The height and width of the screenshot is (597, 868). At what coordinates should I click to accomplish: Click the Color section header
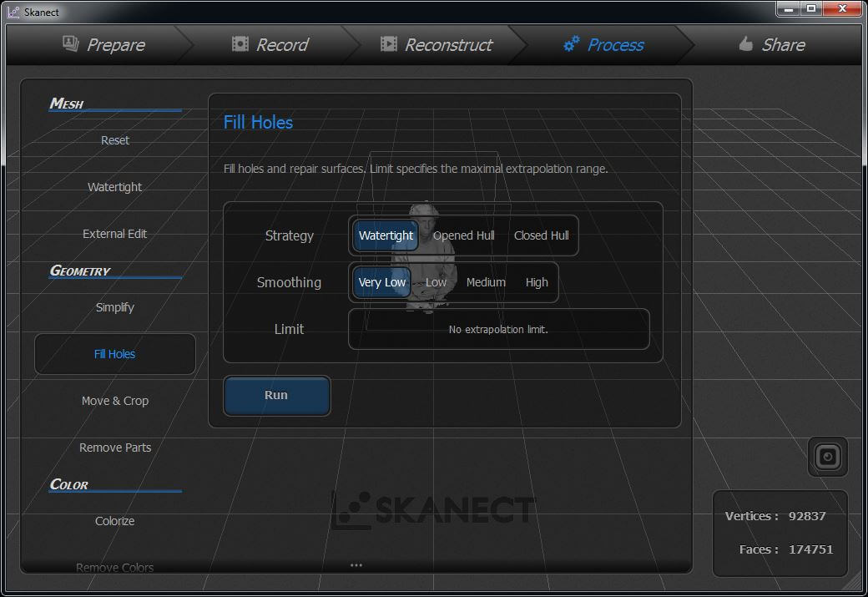coord(68,484)
